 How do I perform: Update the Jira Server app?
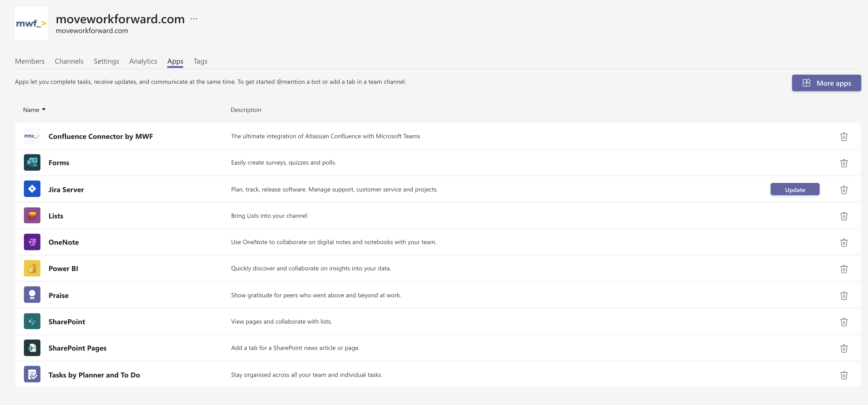(x=794, y=190)
